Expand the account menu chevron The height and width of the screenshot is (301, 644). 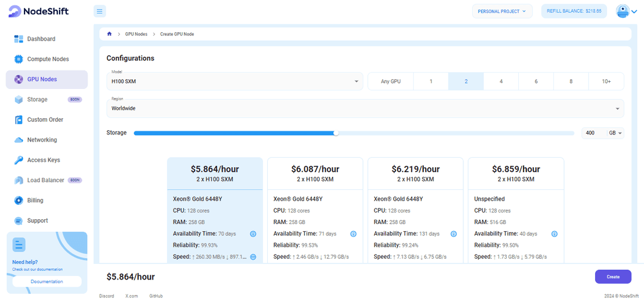634,11
